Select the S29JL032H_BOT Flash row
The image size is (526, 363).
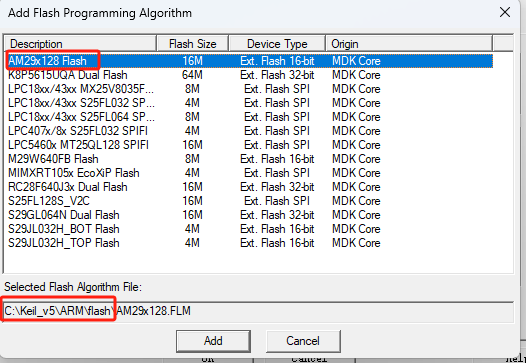(250, 229)
